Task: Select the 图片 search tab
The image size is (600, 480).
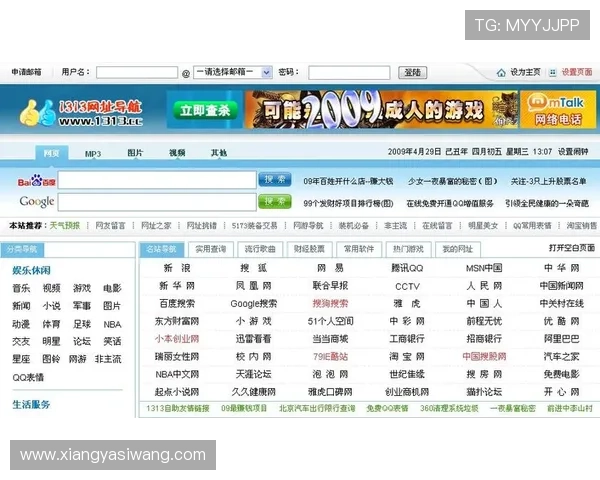Action: (135, 153)
